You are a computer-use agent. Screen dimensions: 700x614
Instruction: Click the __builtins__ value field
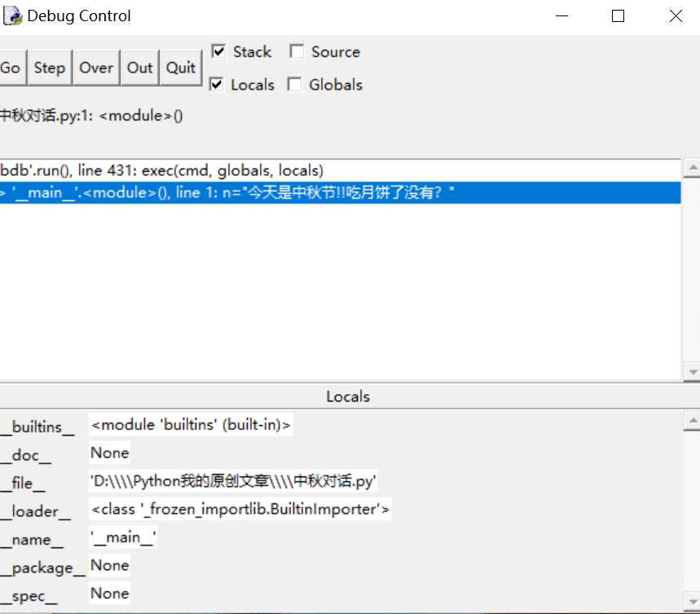[x=191, y=425]
